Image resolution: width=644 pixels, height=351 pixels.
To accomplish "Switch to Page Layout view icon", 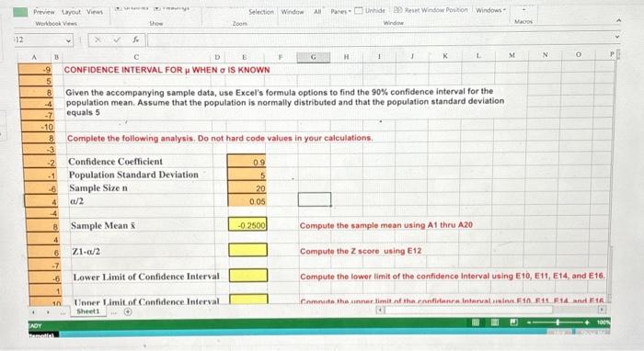I will click(495, 323).
